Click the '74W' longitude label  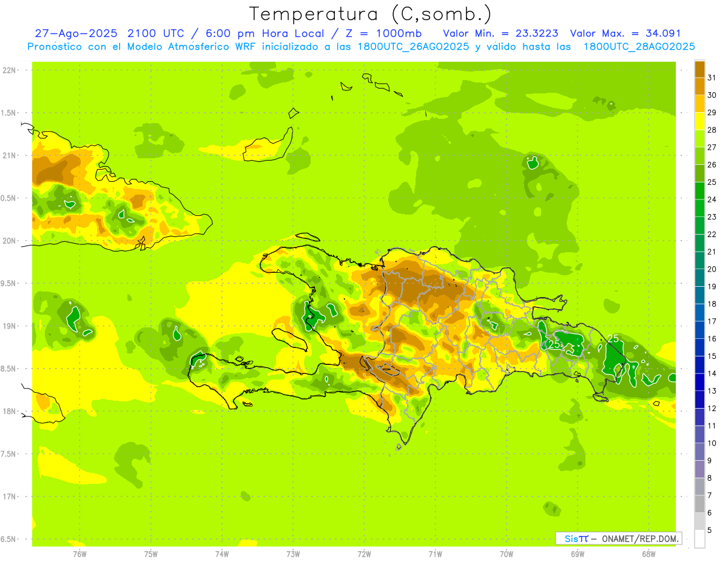click(221, 554)
